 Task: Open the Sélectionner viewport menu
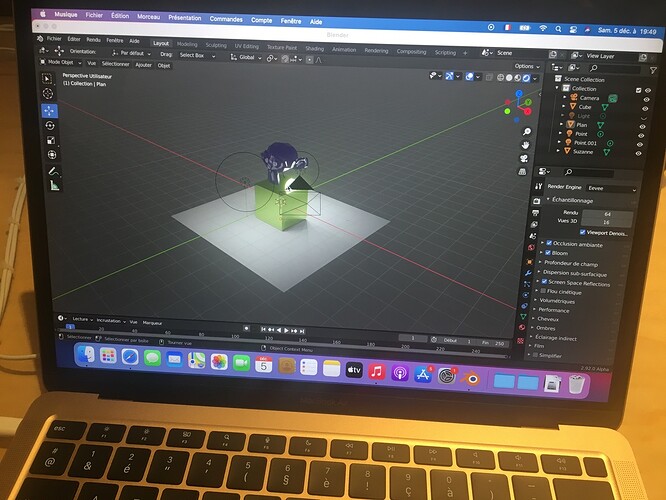click(x=115, y=64)
